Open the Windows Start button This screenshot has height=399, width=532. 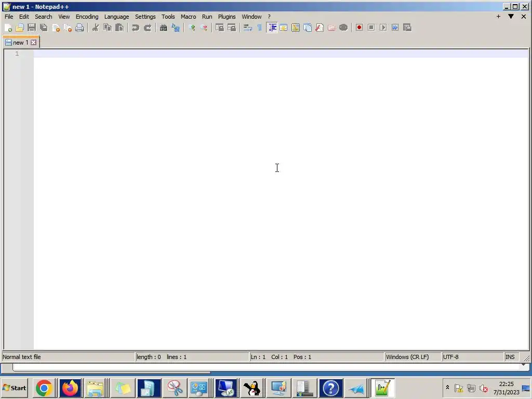pyautogui.click(x=14, y=388)
